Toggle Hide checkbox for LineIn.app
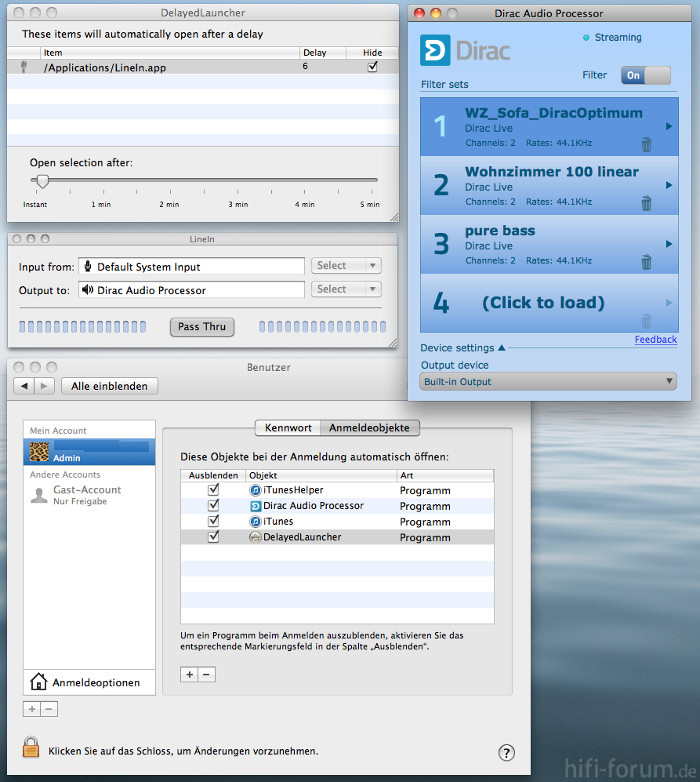Image resolution: width=700 pixels, height=782 pixels. [x=372, y=67]
